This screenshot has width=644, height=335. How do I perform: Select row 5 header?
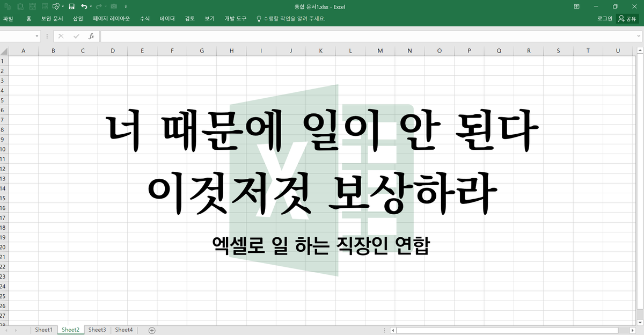[4, 100]
